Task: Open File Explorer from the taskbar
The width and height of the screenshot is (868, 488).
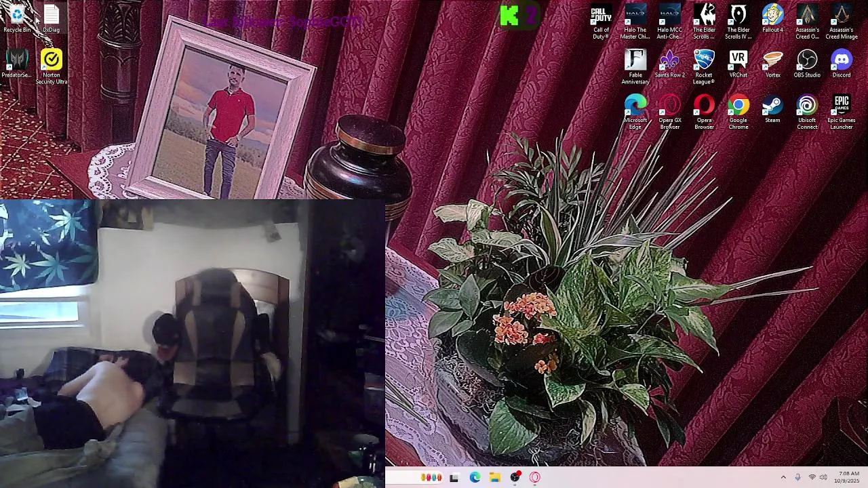Action: point(495,477)
